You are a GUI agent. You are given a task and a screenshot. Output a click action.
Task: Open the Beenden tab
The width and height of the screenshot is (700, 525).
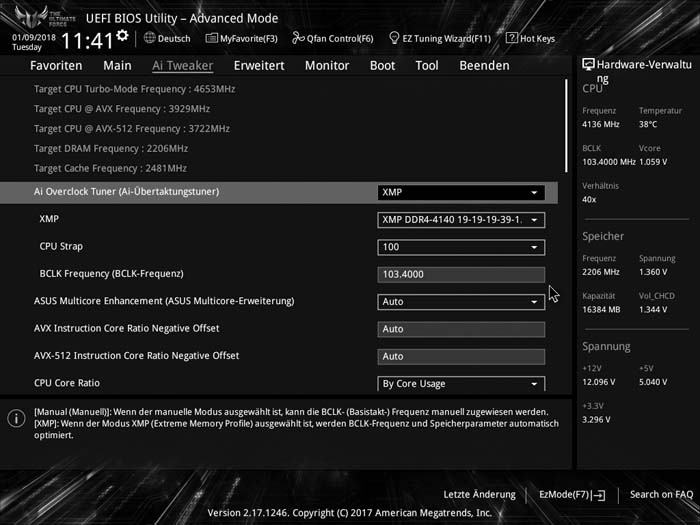coord(484,66)
